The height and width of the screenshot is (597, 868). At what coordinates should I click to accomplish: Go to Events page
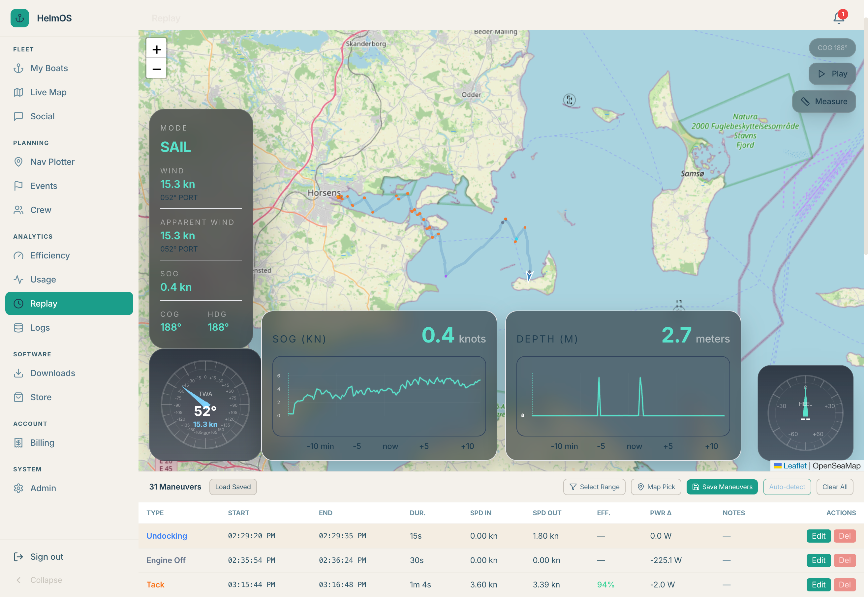[x=69, y=186]
